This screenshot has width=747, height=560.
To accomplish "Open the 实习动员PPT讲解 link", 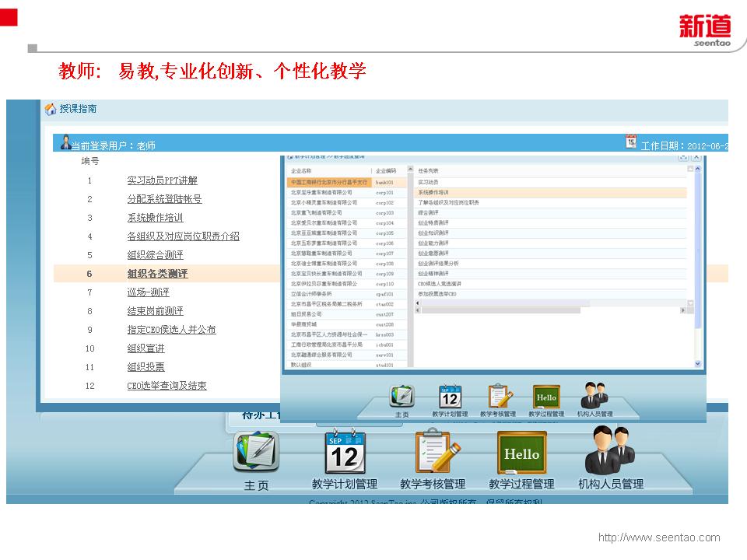I will click(x=162, y=180).
